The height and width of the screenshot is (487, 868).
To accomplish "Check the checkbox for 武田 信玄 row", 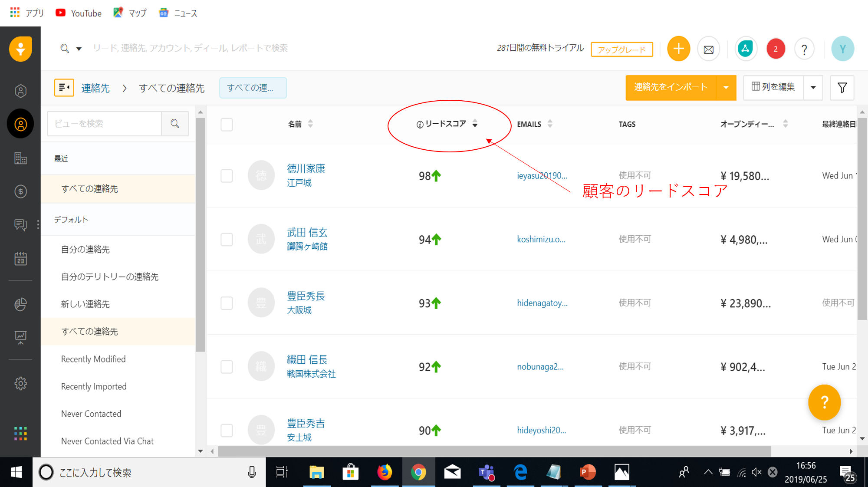I will [x=227, y=240].
